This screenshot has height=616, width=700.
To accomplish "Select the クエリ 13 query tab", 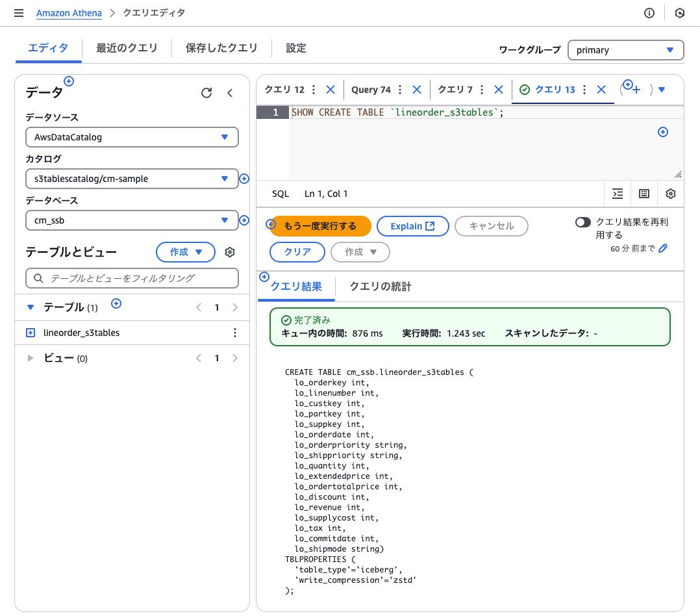I will (555, 90).
